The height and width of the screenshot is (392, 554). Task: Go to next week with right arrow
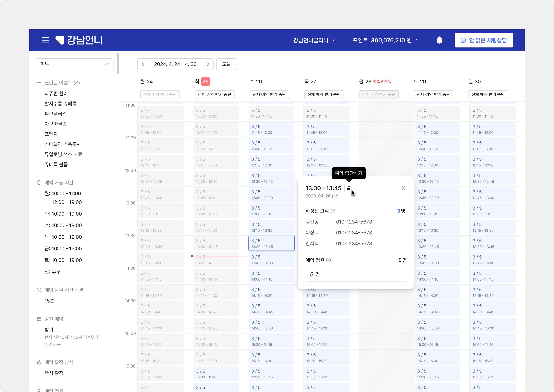[208, 64]
